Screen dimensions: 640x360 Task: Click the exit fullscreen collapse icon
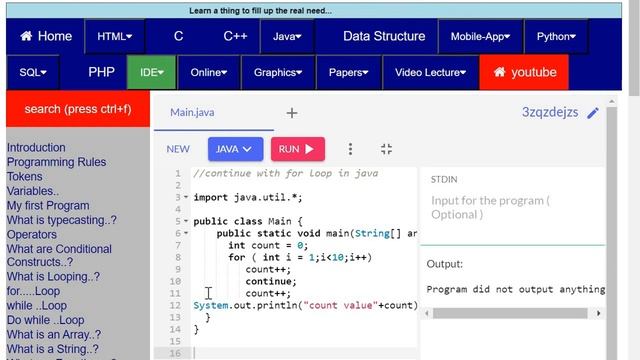pyautogui.click(x=386, y=149)
